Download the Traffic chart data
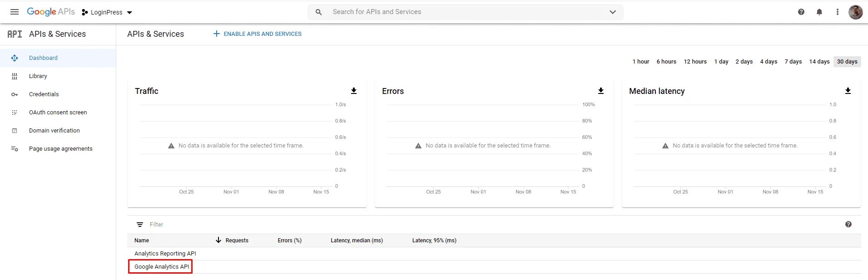 click(x=354, y=91)
